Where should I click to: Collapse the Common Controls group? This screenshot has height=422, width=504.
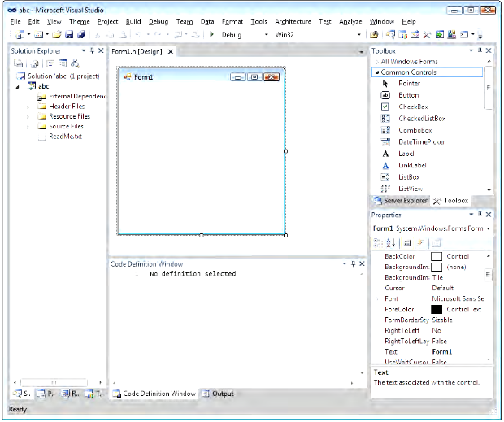click(377, 72)
